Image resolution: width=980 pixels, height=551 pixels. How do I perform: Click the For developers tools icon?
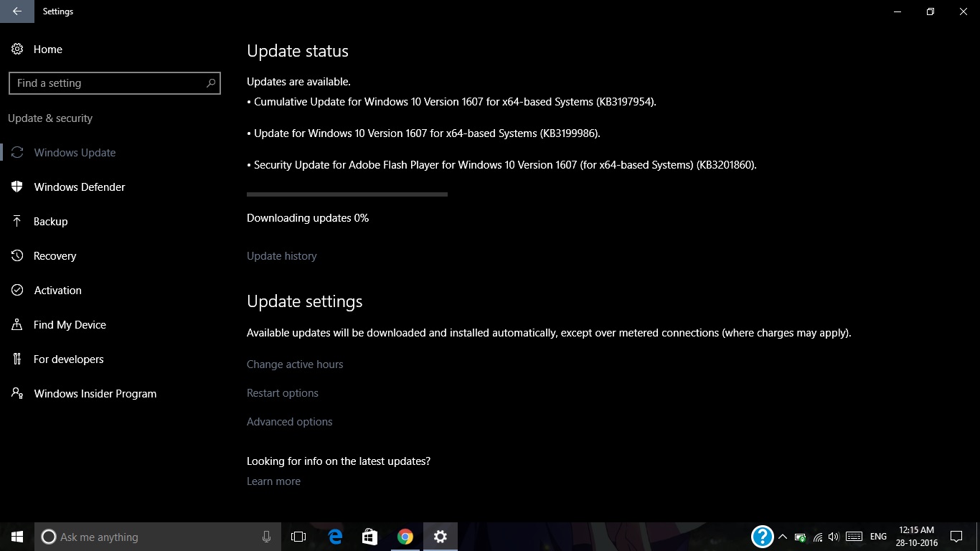click(17, 359)
